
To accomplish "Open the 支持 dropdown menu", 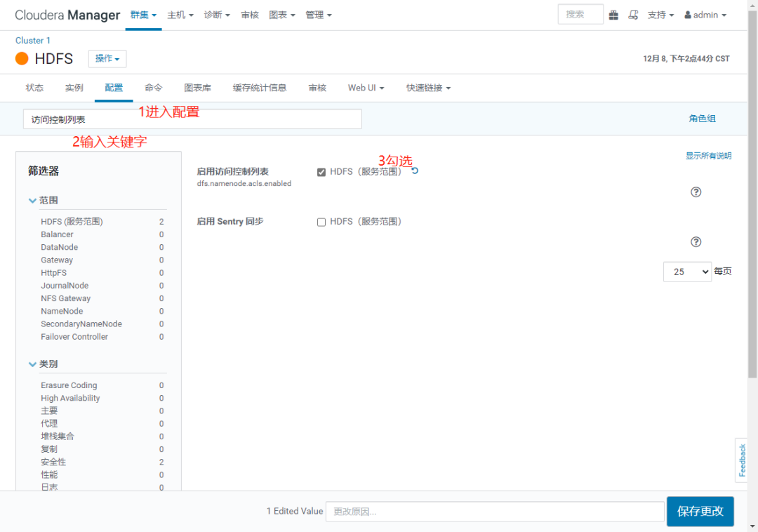I will point(660,15).
